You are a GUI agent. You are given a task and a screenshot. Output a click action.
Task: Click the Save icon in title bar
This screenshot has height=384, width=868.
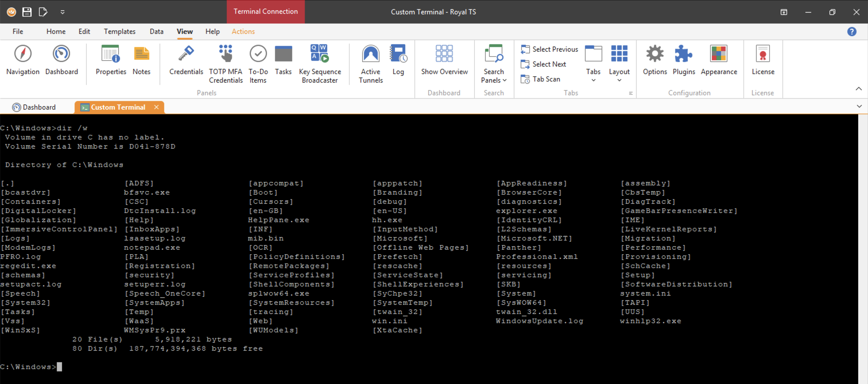point(27,12)
